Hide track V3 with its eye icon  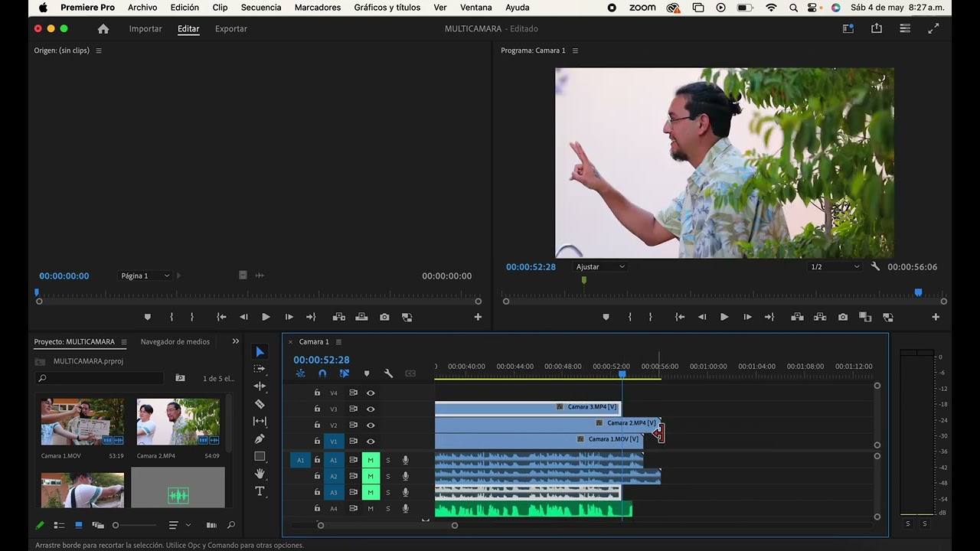tap(371, 409)
